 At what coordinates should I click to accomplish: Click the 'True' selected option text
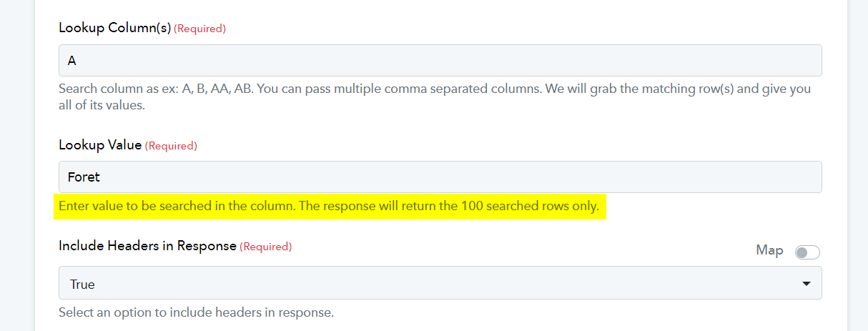tap(82, 285)
